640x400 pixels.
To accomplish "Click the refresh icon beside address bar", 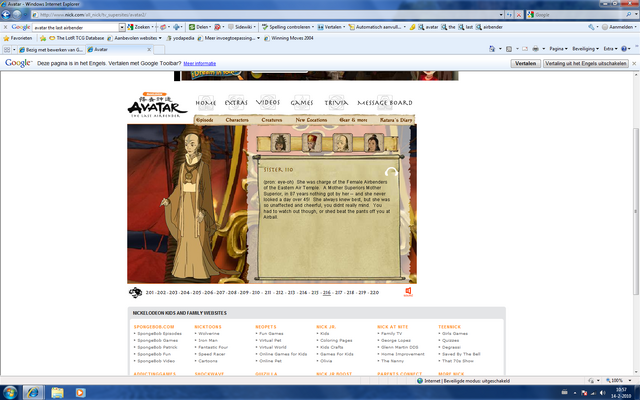I will [x=509, y=15].
